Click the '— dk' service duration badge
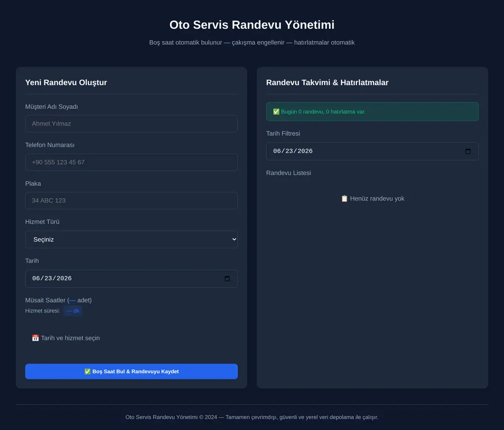The height and width of the screenshot is (430, 504). click(x=73, y=311)
